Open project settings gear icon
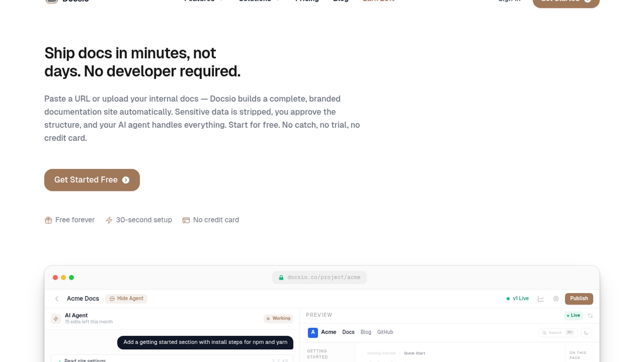 pyautogui.click(x=556, y=299)
